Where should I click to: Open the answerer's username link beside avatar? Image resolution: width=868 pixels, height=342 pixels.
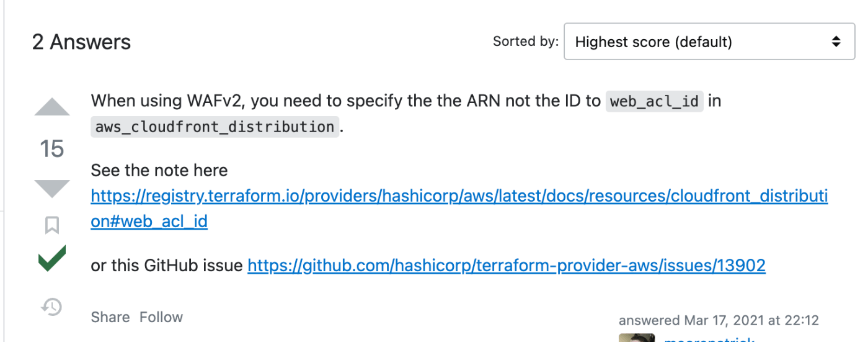[709, 339]
